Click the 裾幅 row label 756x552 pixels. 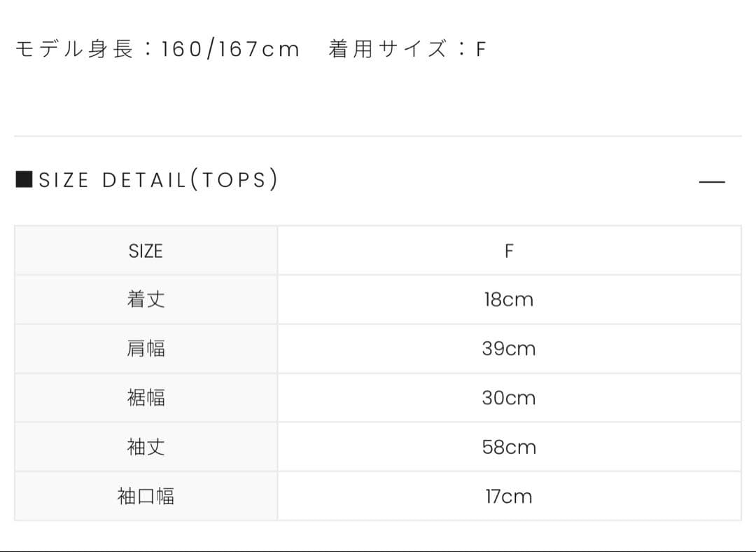146,398
